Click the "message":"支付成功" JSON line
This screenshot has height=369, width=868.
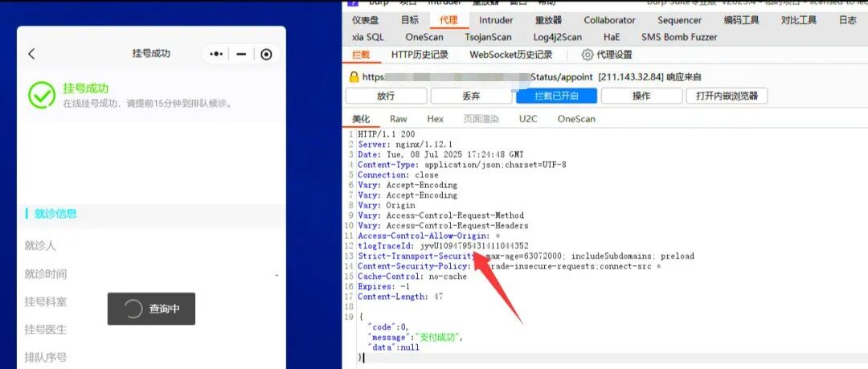pyautogui.click(x=415, y=338)
